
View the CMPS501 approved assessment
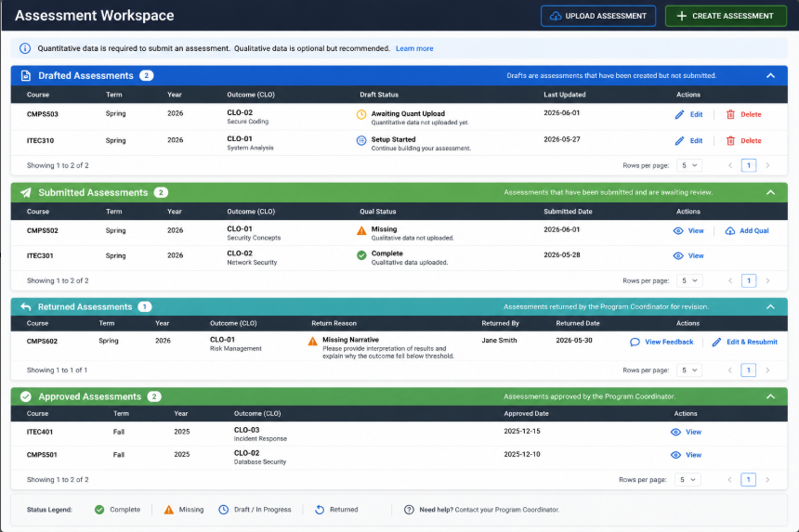(x=686, y=455)
